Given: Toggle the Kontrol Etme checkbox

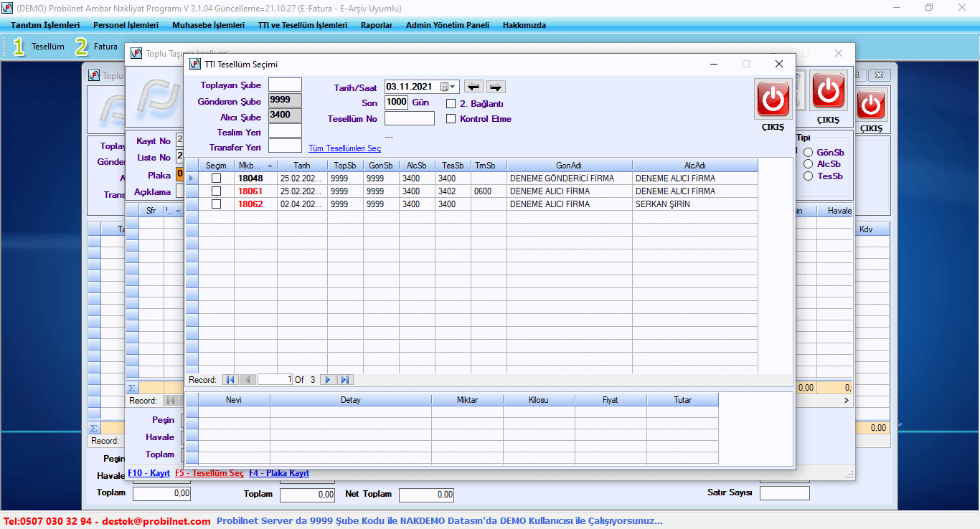Looking at the screenshot, I should [x=451, y=119].
